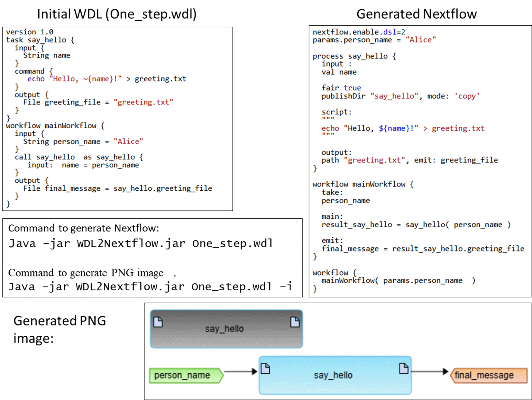The width and height of the screenshot is (532, 400).
Task: Click the gray say_hello task label
Action: pyautogui.click(x=224, y=329)
